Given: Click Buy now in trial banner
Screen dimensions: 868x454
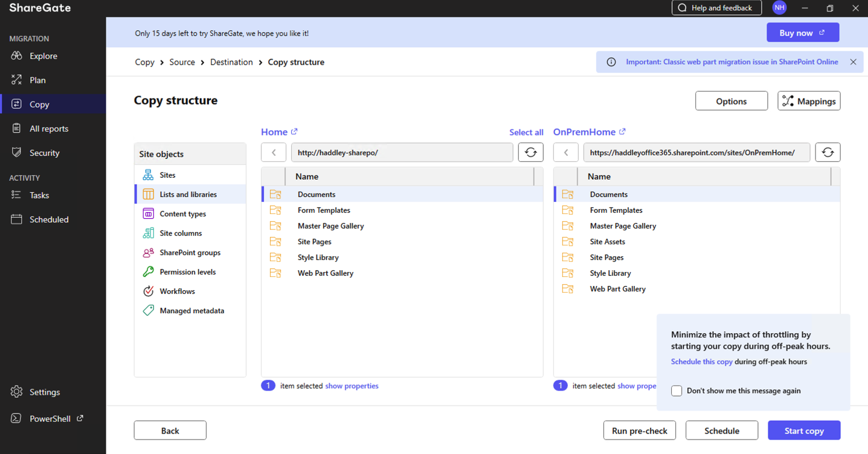Looking at the screenshot, I should (x=803, y=33).
